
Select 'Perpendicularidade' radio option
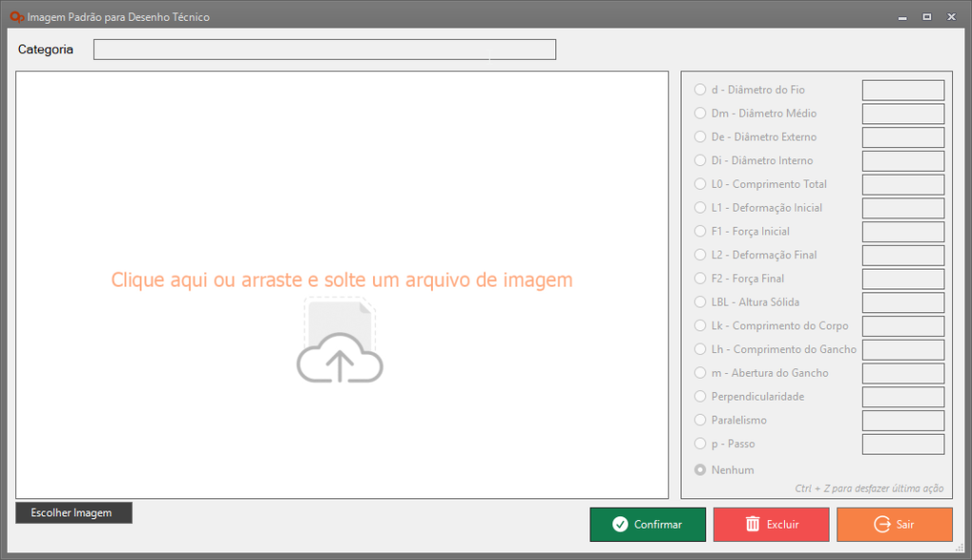pos(701,397)
